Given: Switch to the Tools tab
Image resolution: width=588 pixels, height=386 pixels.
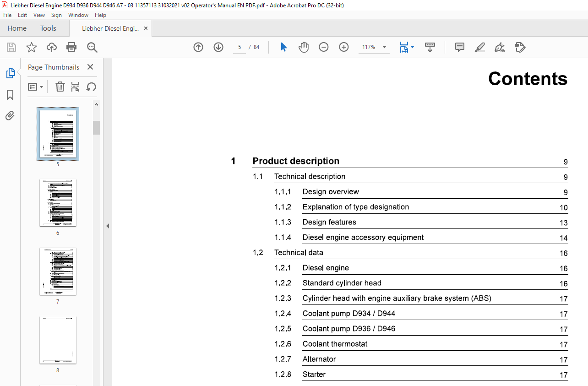Looking at the screenshot, I should 48,28.
